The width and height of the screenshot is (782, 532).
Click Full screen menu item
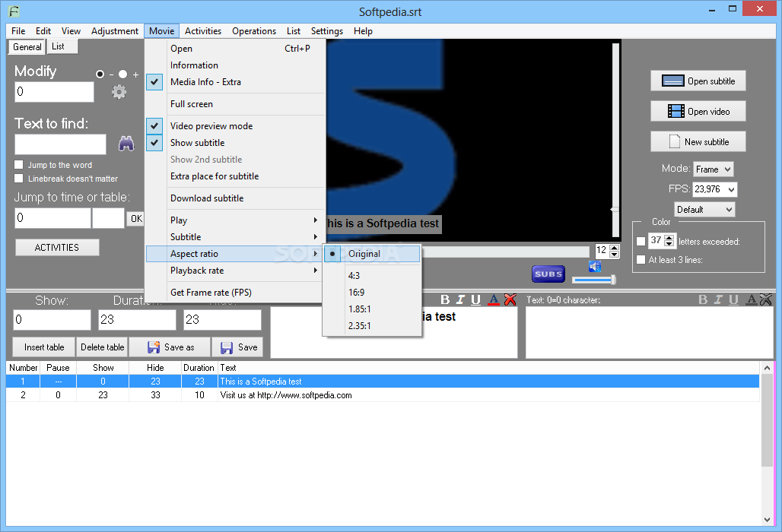coord(235,104)
